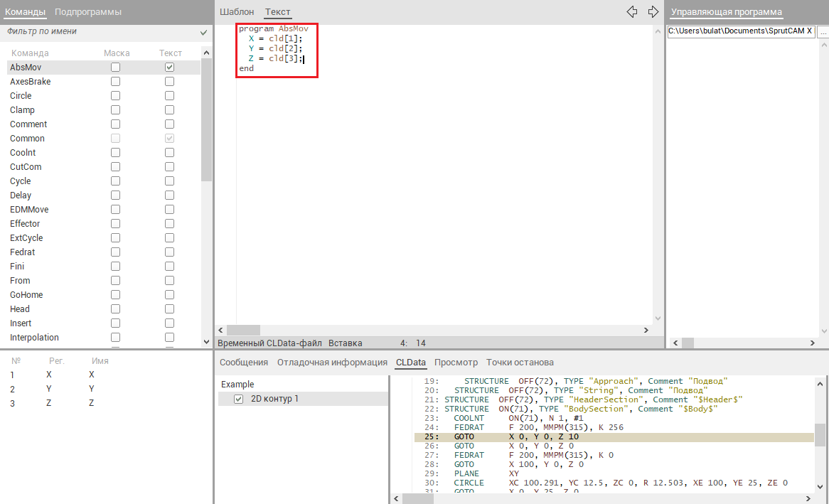Switch to the Подпрограммы tab
Viewport: 829px width, 504px height.
point(88,12)
